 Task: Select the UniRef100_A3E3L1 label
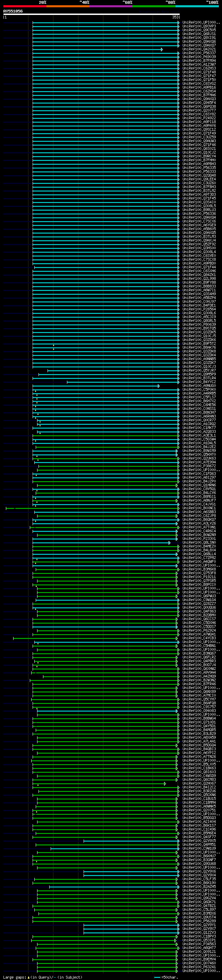199,435
